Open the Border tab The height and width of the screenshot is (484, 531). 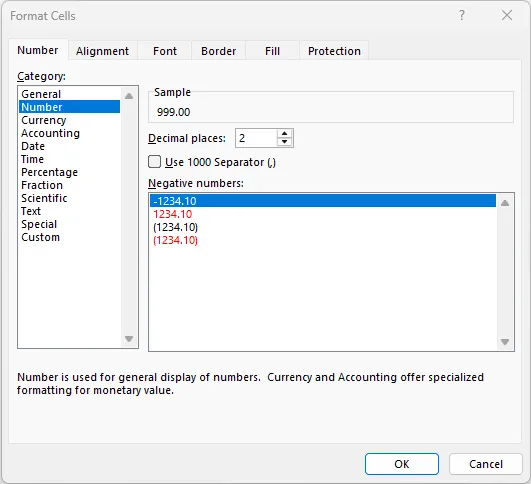pos(218,51)
